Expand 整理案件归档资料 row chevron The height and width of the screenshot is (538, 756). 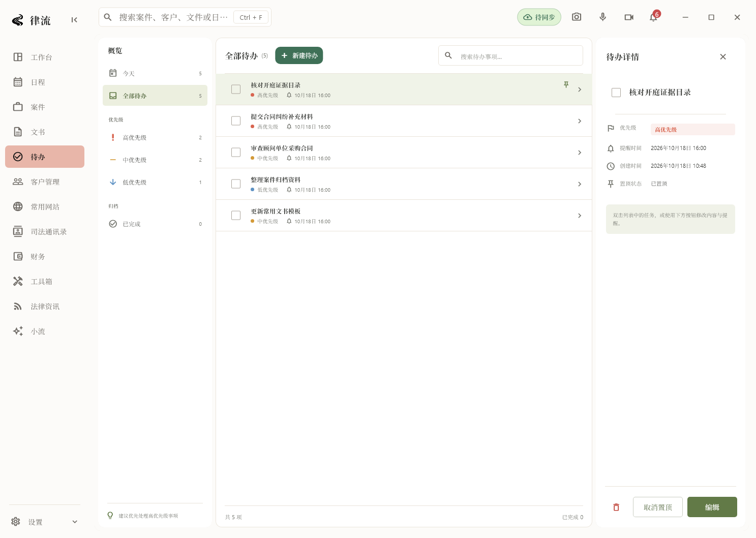580,184
